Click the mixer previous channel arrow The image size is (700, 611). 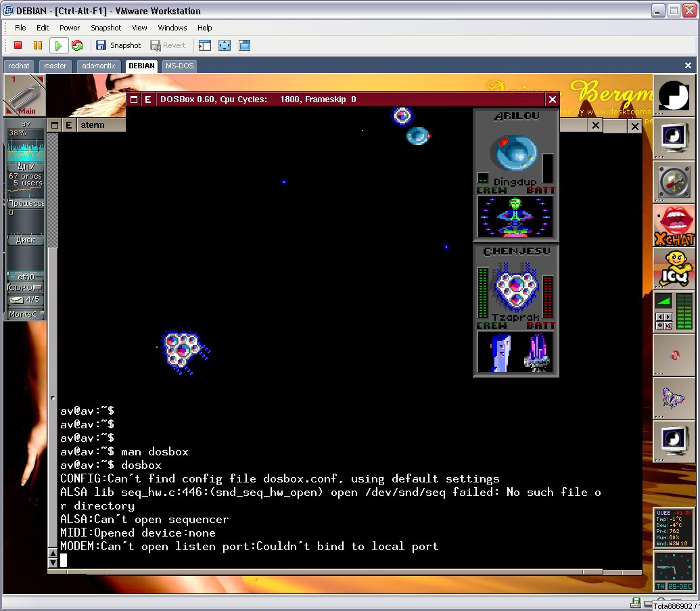(660, 317)
